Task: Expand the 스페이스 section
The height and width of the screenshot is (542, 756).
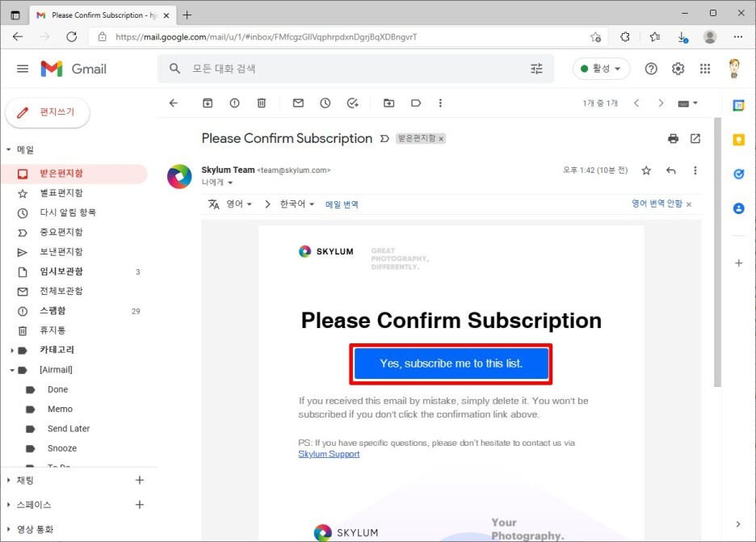Action: coord(8,505)
